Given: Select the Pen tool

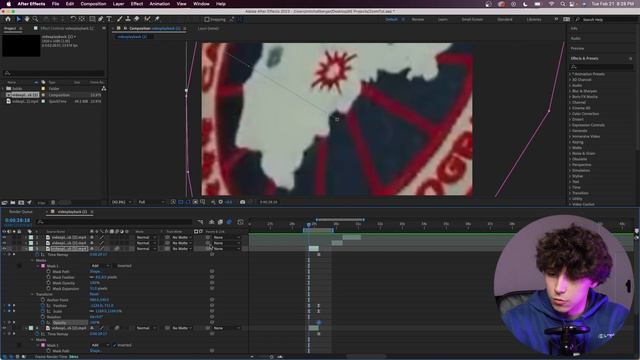Looking at the screenshot, I should coord(101,19).
